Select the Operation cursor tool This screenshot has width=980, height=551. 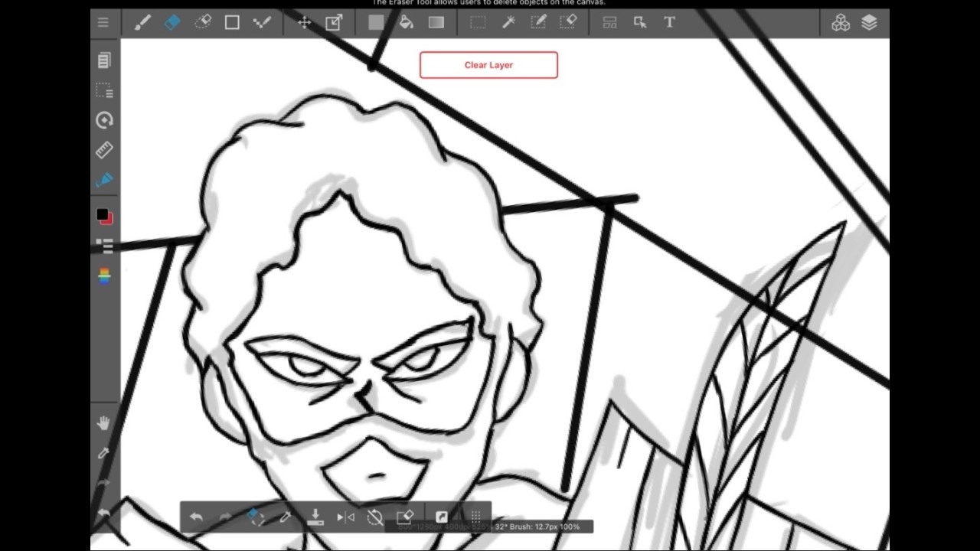click(x=640, y=22)
